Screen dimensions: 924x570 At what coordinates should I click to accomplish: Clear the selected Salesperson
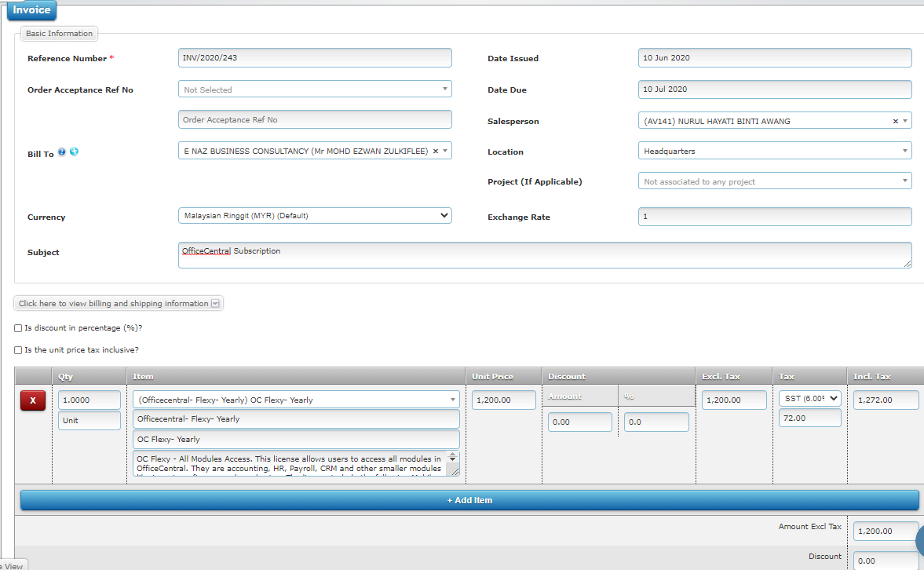(895, 121)
